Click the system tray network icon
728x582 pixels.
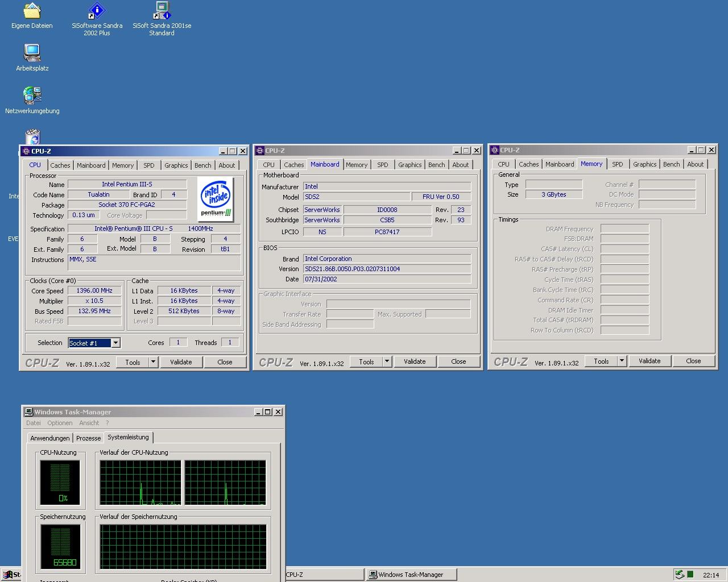679,575
